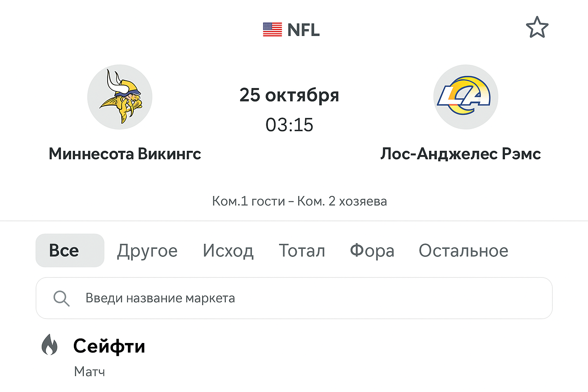Open the Исход markets tab

coord(228,251)
